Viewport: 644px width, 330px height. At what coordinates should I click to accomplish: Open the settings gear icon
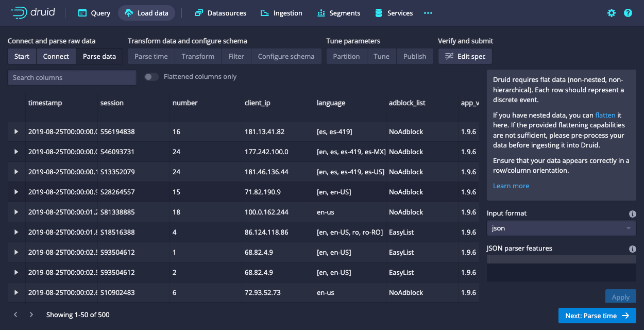pos(611,13)
